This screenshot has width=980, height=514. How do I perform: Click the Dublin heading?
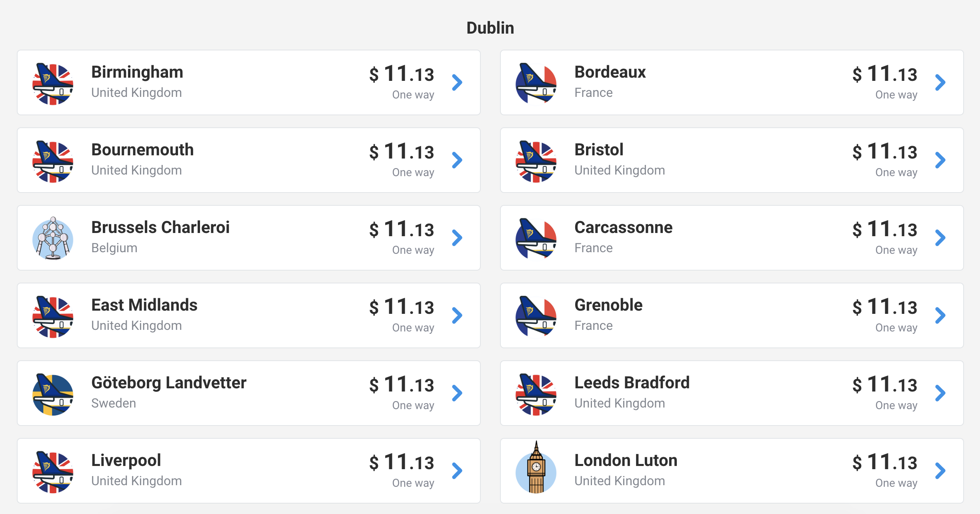tap(490, 28)
